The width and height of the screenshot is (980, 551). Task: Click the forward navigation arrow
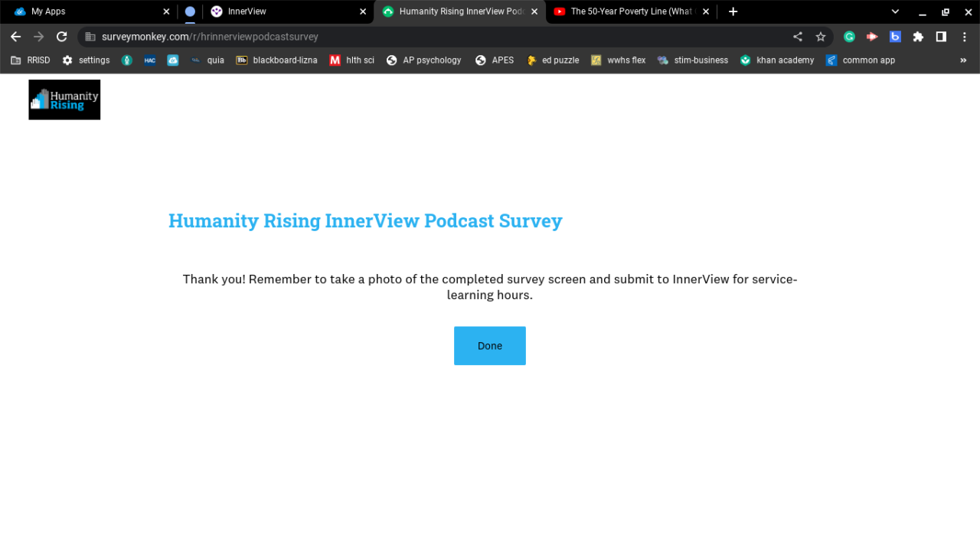tap(39, 37)
